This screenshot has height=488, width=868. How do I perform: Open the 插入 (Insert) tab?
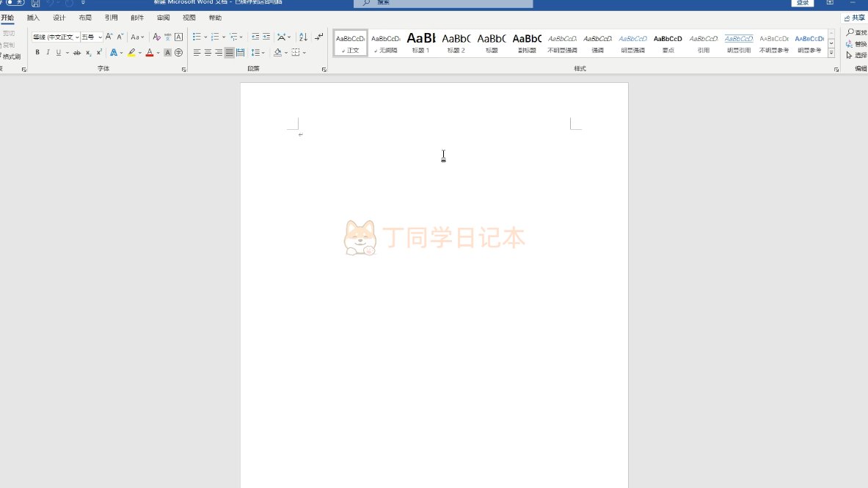[x=33, y=18]
